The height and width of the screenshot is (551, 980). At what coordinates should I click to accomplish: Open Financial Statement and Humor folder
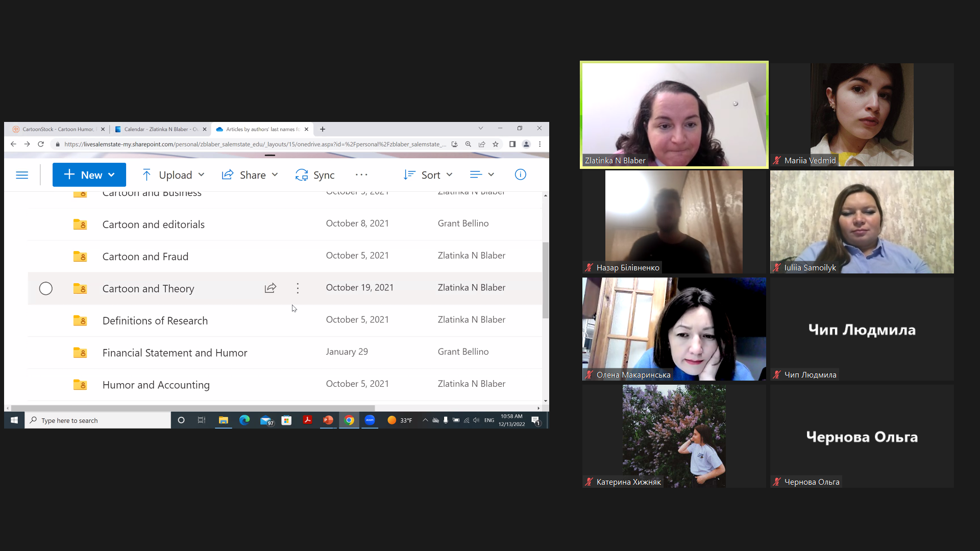click(x=175, y=353)
